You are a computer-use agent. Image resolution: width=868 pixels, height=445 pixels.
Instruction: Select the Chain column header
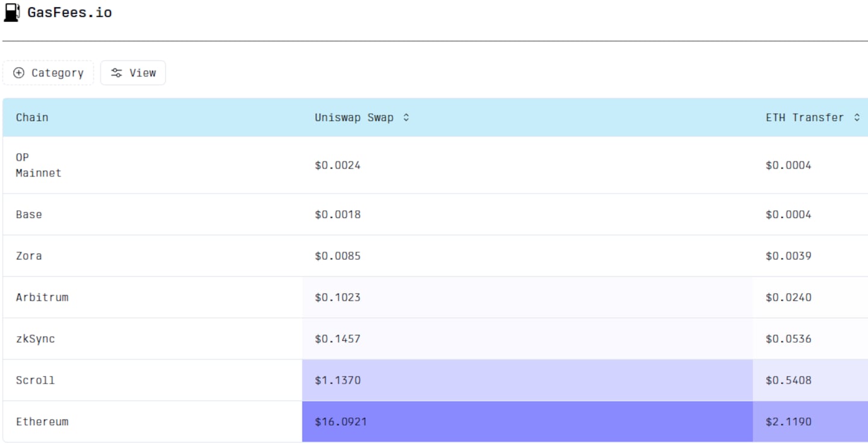click(x=32, y=117)
